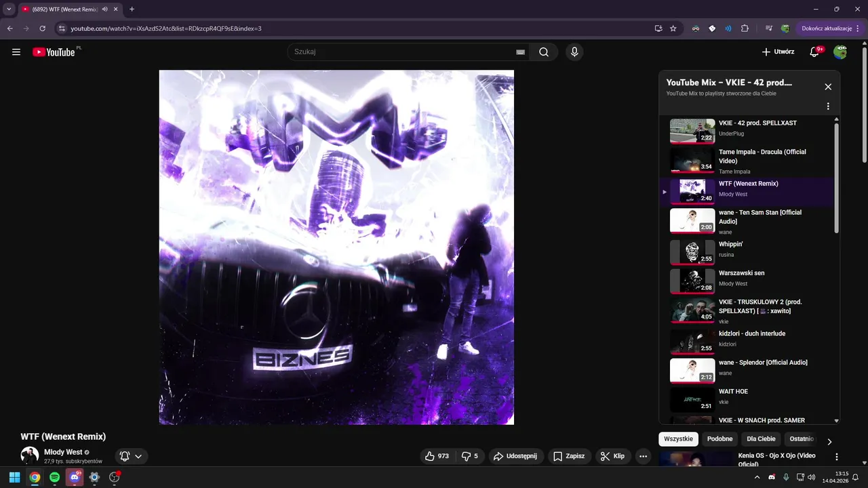Image resolution: width=868 pixels, height=488 pixels.
Task: Click the white tag-shaped extension icon
Action: tap(712, 28)
